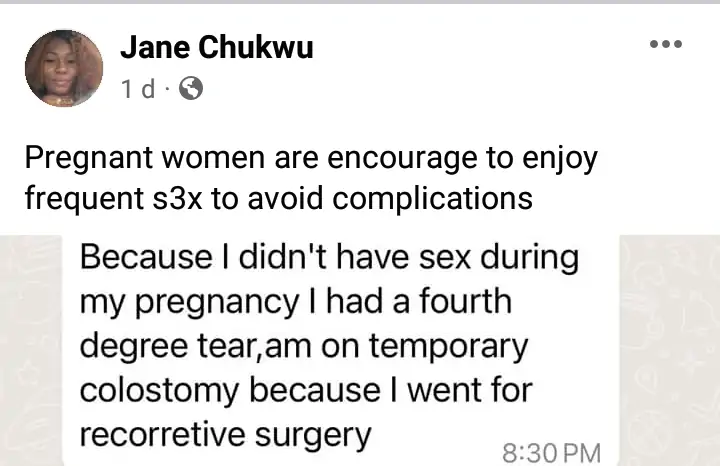
Task: Open the post via the 1d timestamp
Action: (137, 89)
